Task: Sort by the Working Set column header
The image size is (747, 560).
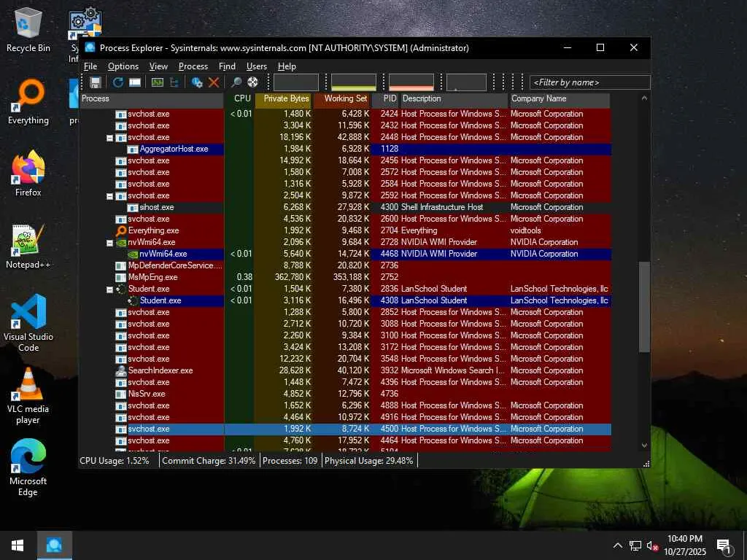Action: point(341,98)
